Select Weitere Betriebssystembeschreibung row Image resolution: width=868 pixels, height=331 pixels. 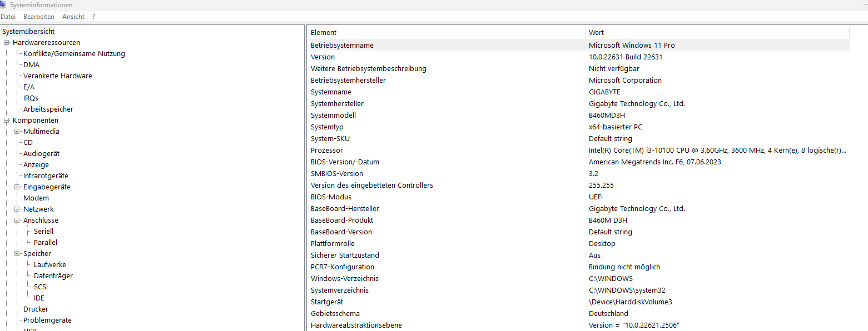(x=579, y=69)
